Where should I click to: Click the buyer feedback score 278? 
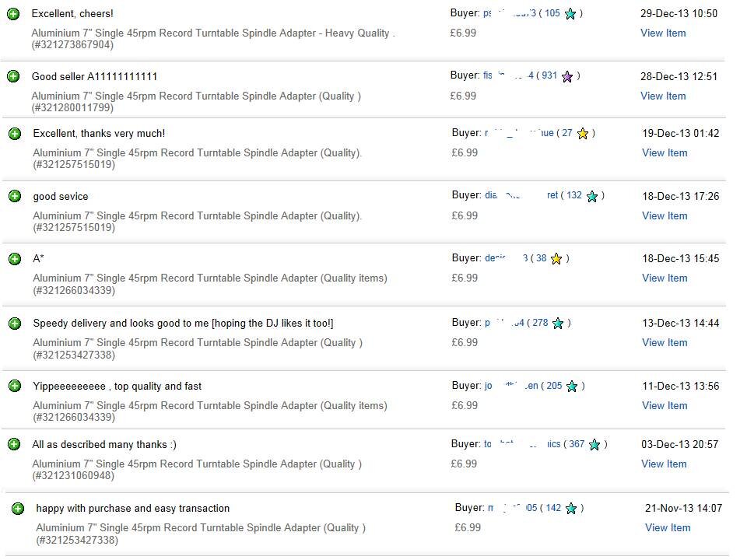coord(540,323)
